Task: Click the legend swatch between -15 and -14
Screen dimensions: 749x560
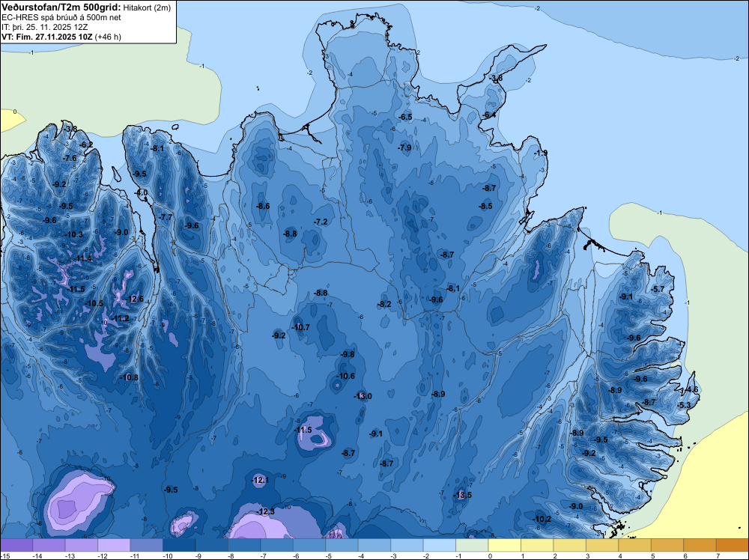Action: coord(16,545)
